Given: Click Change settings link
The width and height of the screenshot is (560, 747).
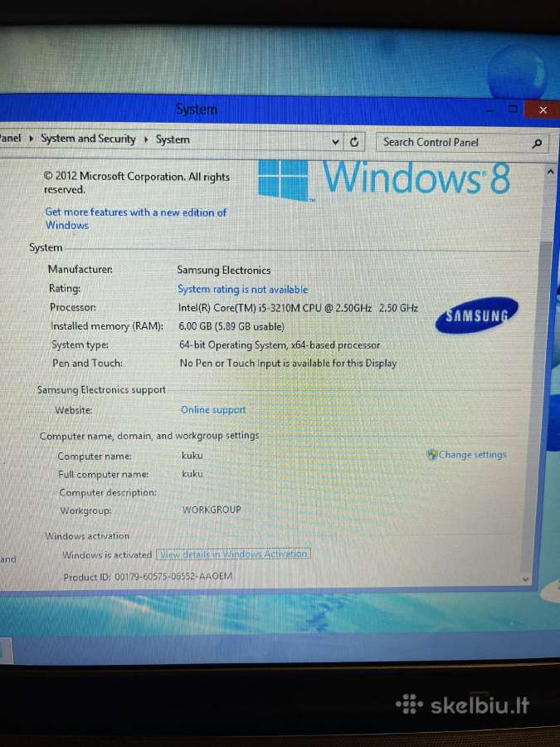Looking at the screenshot, I should click(472, 455).
